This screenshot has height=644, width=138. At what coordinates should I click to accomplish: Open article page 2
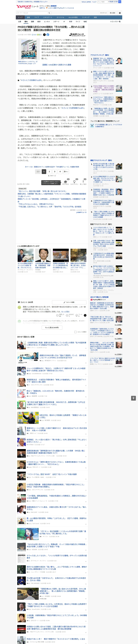pyautogui.click(x=49, y=172)
